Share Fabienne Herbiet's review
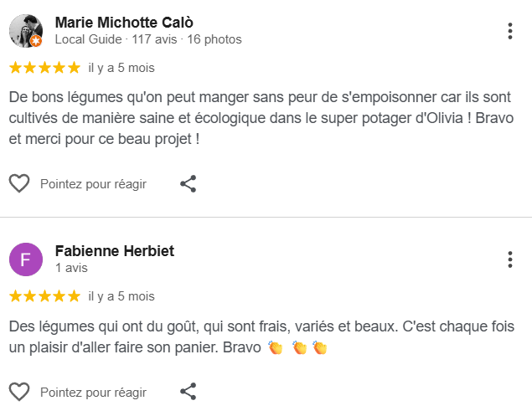 189,391
